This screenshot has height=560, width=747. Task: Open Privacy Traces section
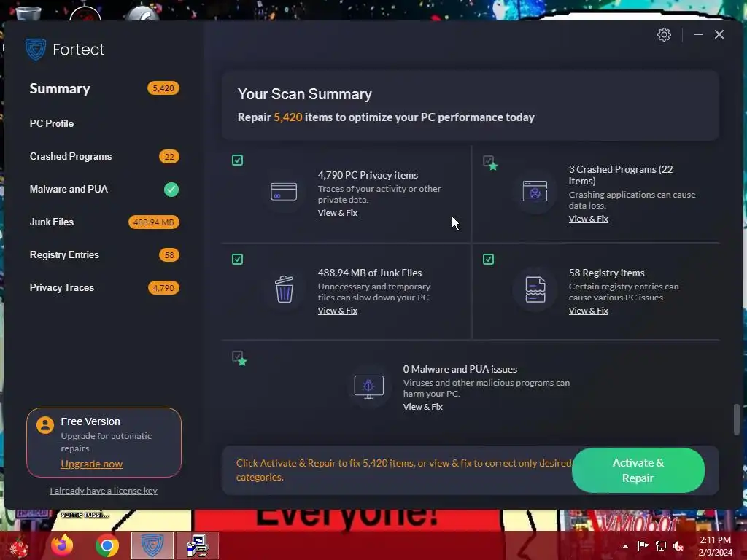[x=62, y=287]
